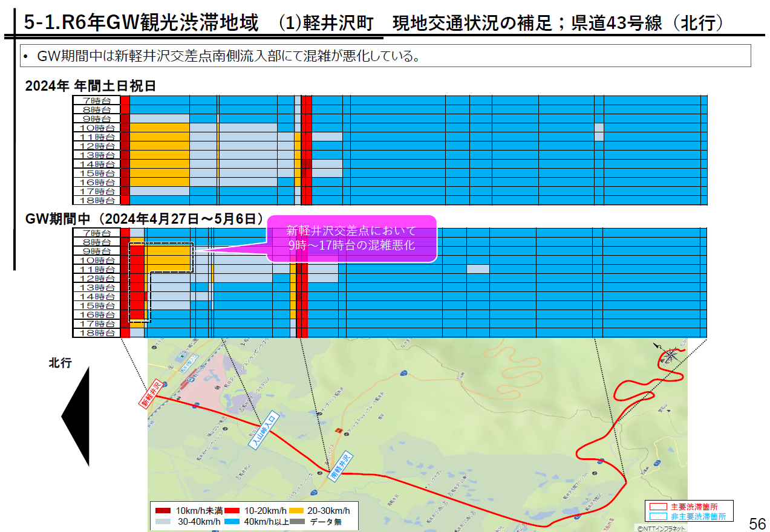The width and height of the screenshot is (770, 532).
Task: Click 9時台 row label in GW期間中 chart
Action: click(x=97, y=251)
